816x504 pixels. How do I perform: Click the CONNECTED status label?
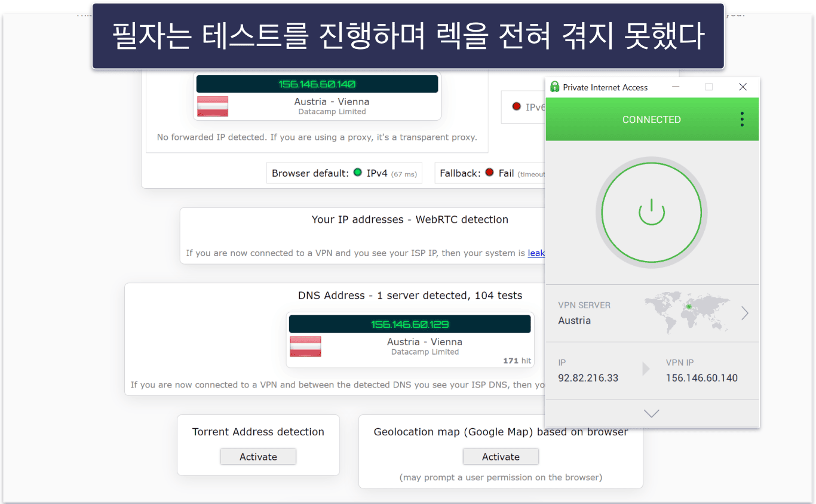pos(652,119)
